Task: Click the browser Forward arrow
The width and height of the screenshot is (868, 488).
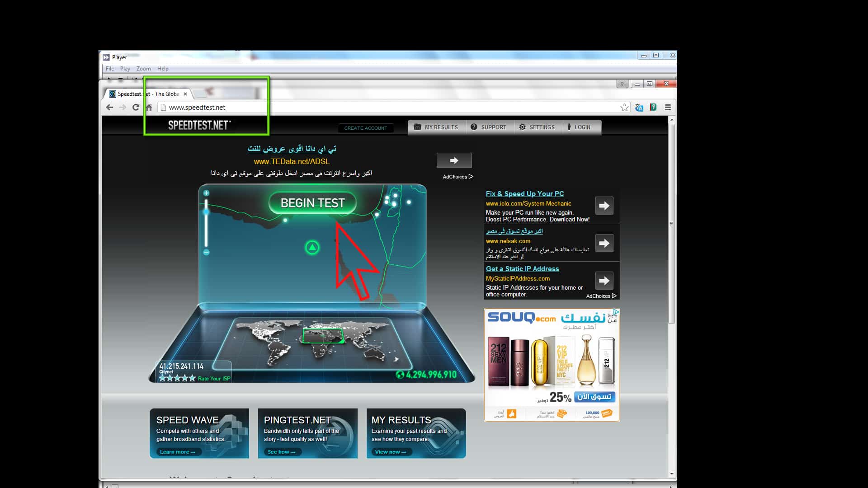Action: (123, 108)
